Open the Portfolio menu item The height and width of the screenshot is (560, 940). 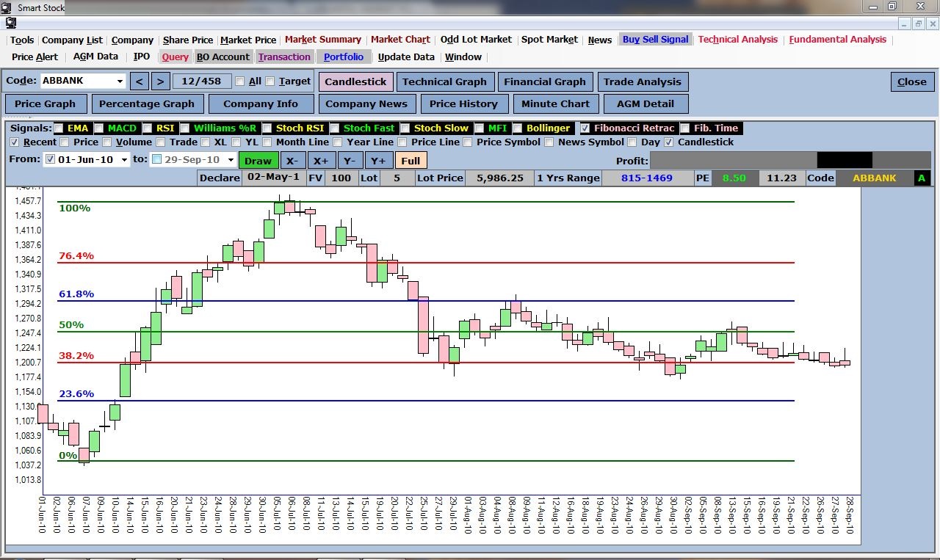tap(344, 57)
